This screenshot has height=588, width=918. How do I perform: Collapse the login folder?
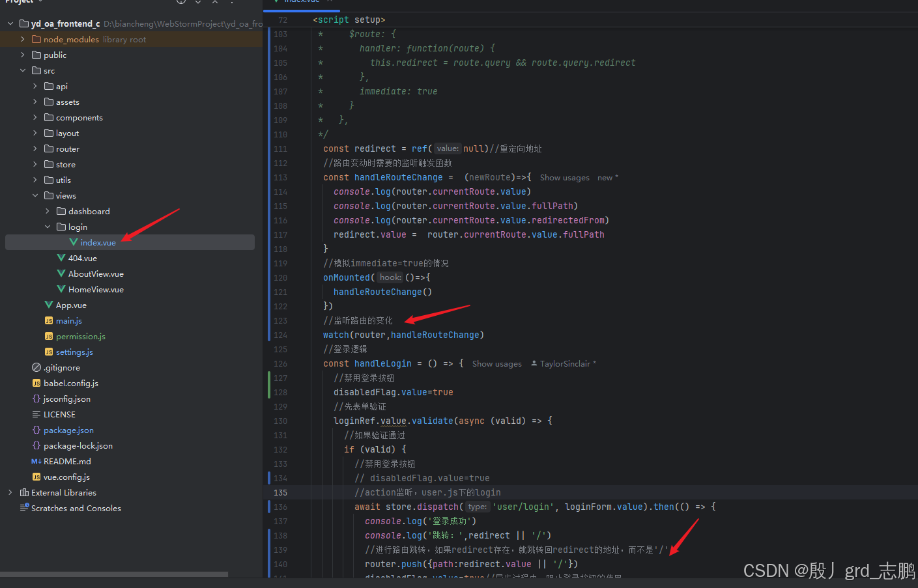[x=48, y=227]
